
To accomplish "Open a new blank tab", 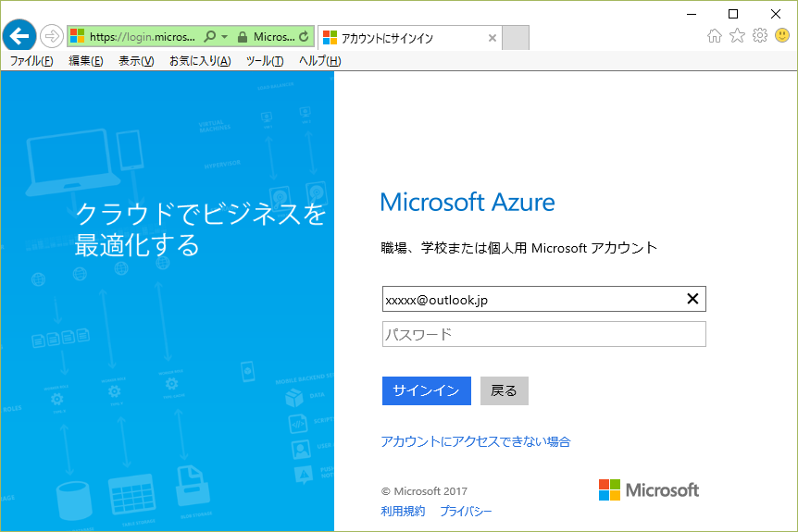I will click(x=516, y=38).
